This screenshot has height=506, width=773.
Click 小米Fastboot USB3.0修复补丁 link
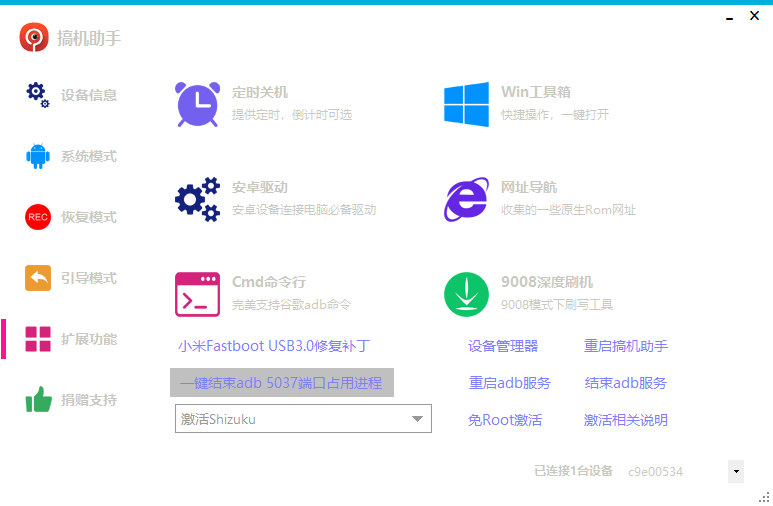(x=274, y=346)
